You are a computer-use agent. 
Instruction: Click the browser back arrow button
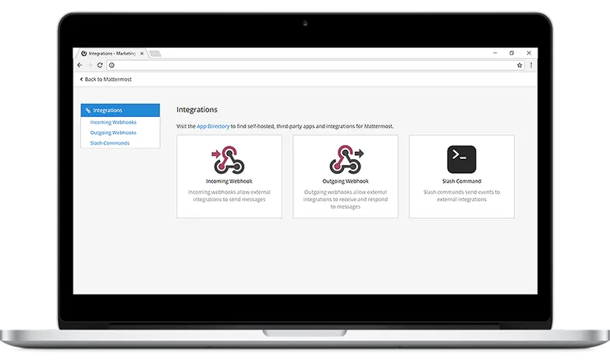coord(80,65)
